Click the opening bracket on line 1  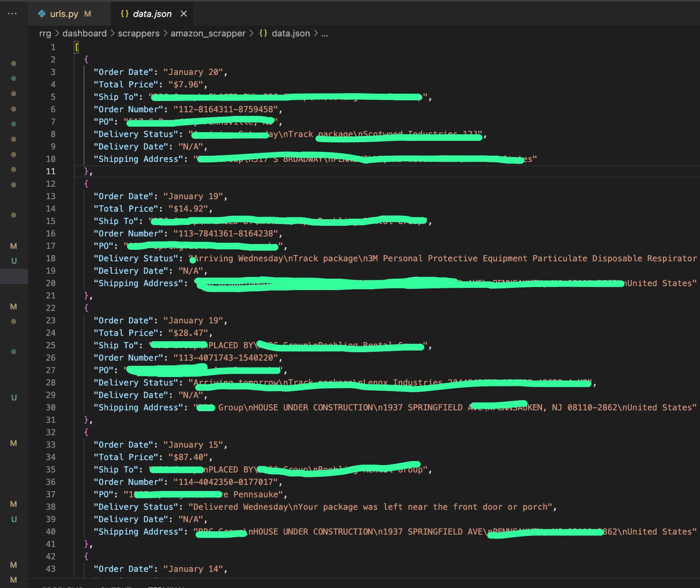point(77,47)
